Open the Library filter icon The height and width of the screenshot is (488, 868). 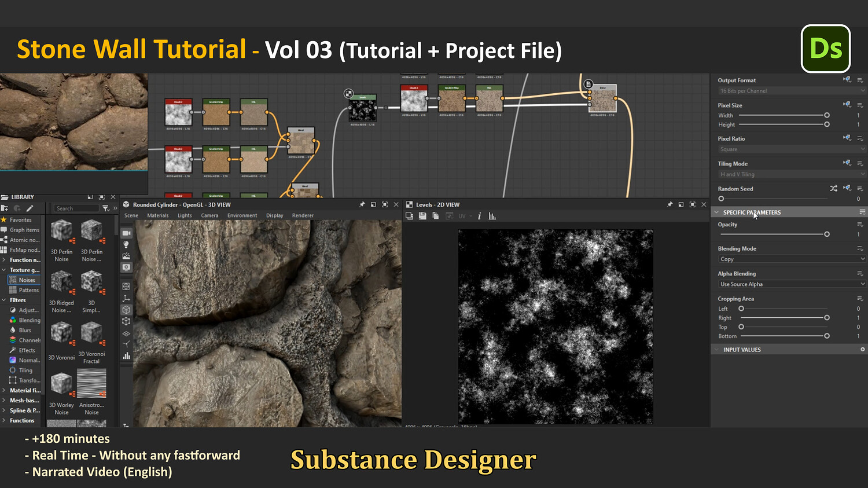coord(105,208)
